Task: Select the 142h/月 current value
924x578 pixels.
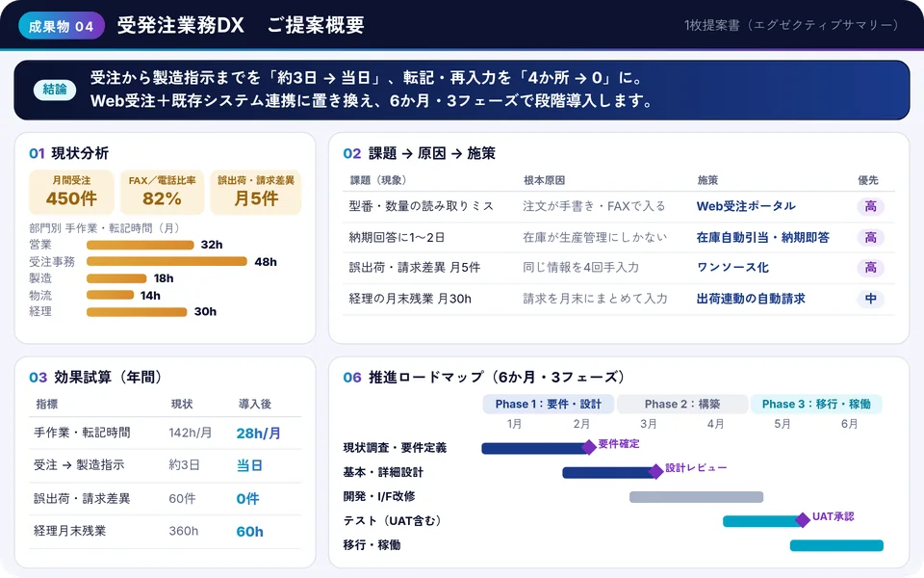Action: [x=191, y=433]
